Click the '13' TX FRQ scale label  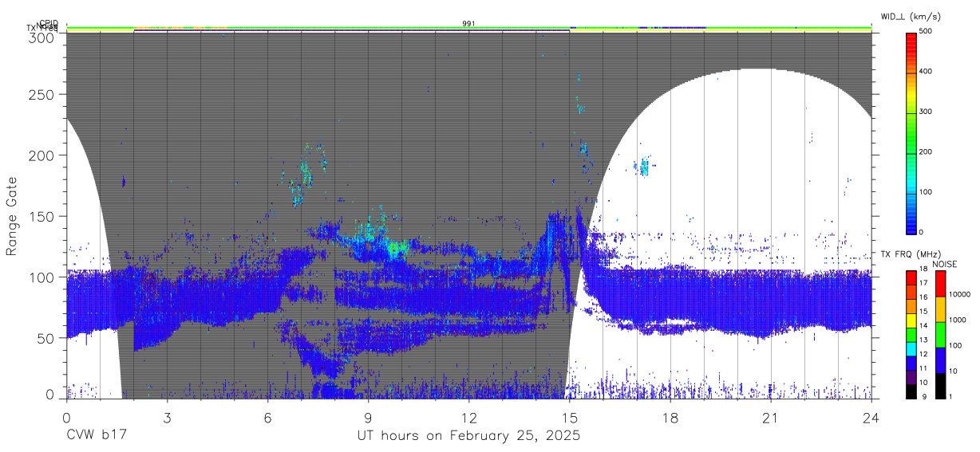[925, 340]
